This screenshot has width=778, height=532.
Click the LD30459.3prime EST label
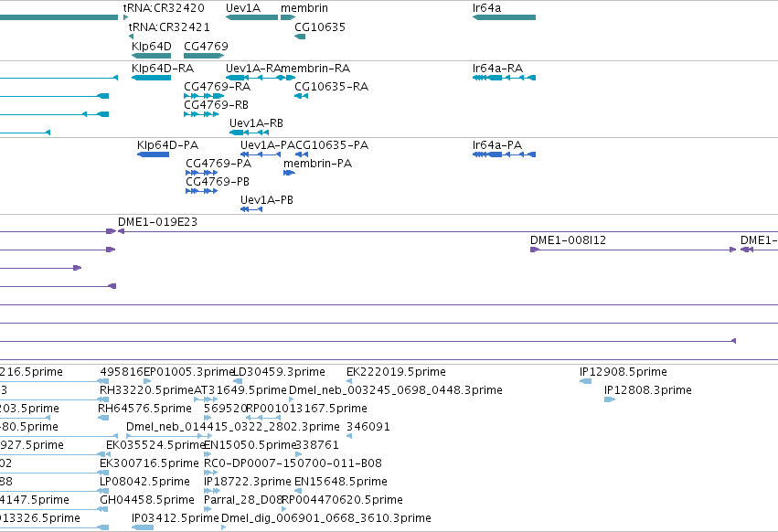279,372
